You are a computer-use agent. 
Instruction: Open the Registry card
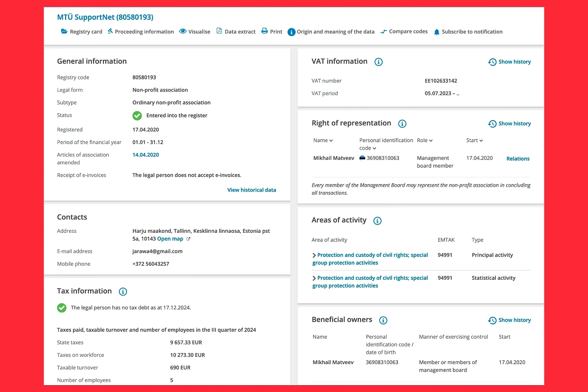(81, 32)
